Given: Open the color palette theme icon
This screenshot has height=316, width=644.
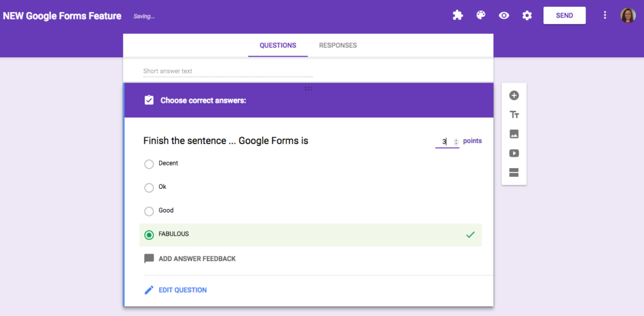Looking at the screenshot, I should pos(480,15).
